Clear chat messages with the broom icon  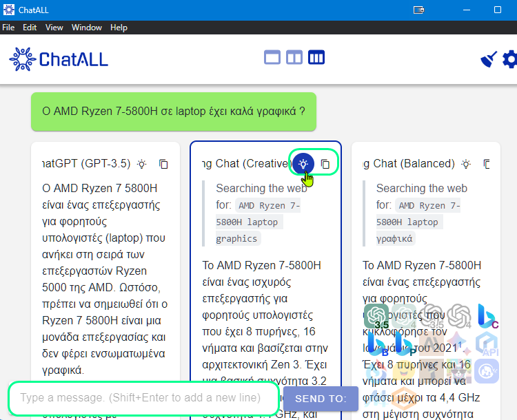point(489,59)
